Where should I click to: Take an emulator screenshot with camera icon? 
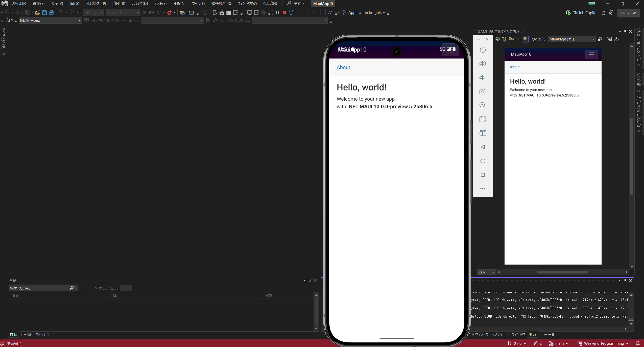(x=483, y=91)
